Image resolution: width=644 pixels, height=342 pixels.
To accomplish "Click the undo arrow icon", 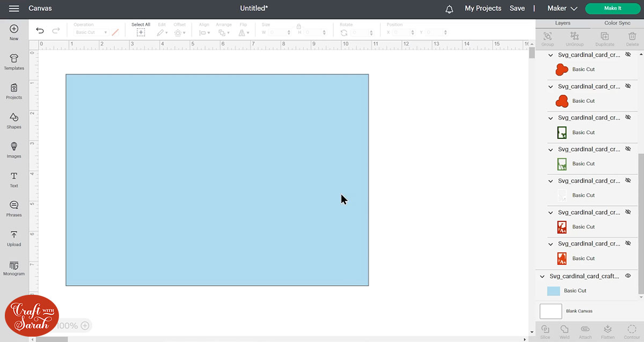I will (x=40, y=31).
